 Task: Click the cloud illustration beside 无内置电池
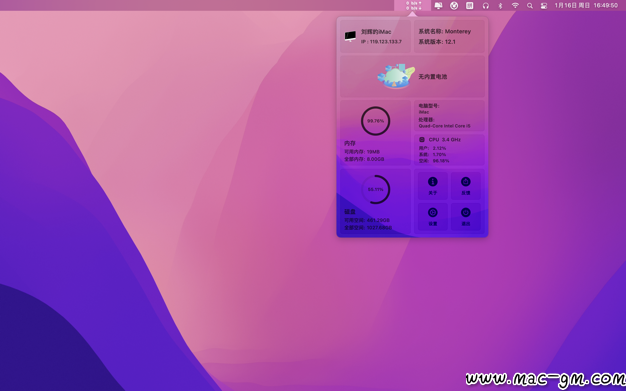[396, 76]
